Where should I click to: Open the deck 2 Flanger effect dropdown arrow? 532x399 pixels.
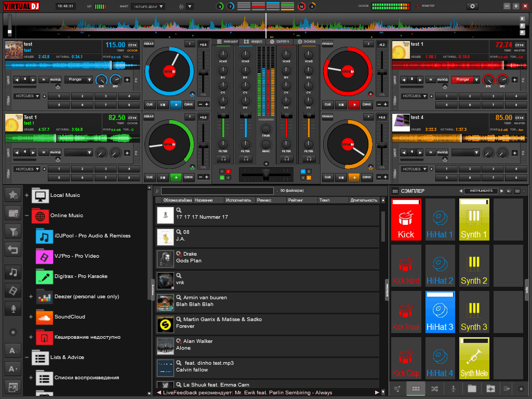(x=476, y=79)
